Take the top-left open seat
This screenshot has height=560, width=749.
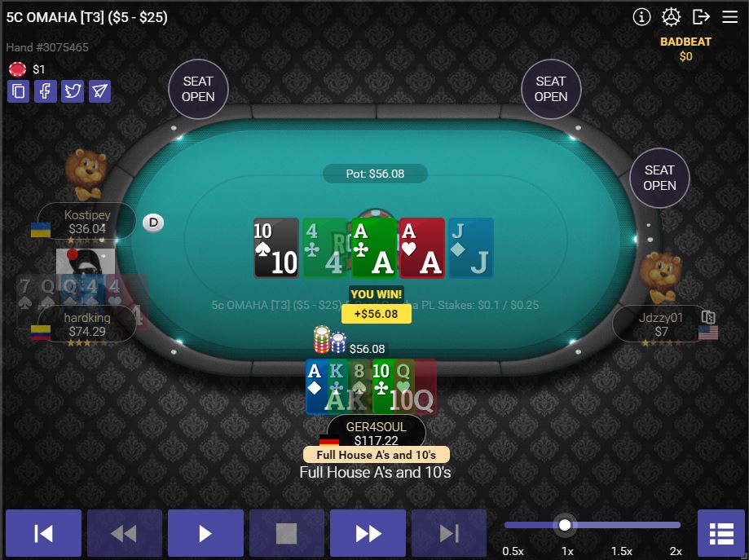[198, 89]
